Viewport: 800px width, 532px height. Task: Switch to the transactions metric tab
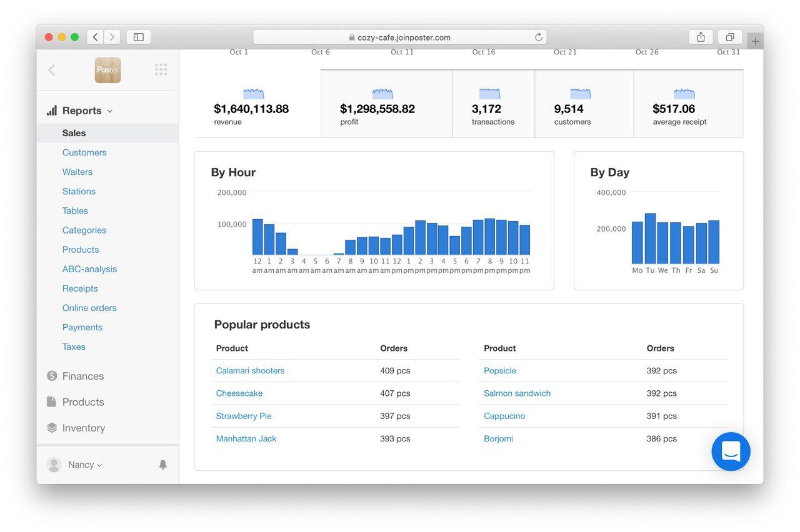(x=493, y=104)
